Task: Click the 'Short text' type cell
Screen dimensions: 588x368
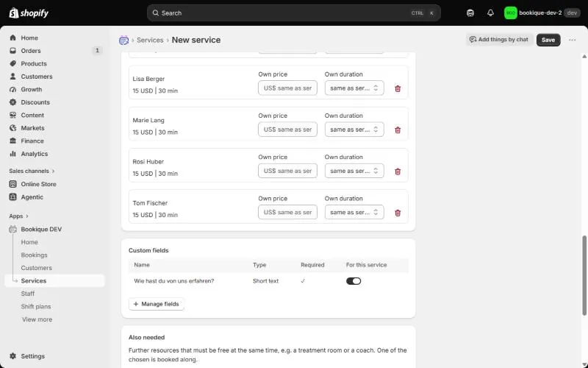Action: tap(265, 281)
